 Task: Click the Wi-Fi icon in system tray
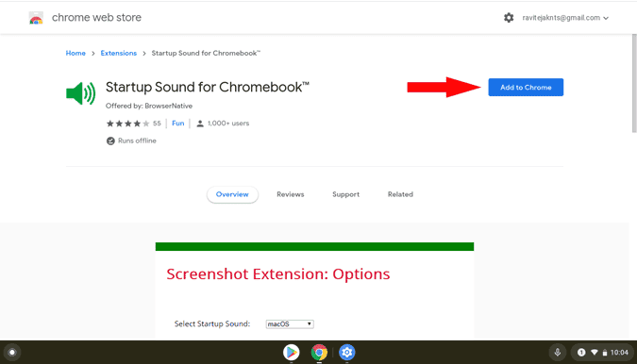pyautogui.click(x=595, y=353)
